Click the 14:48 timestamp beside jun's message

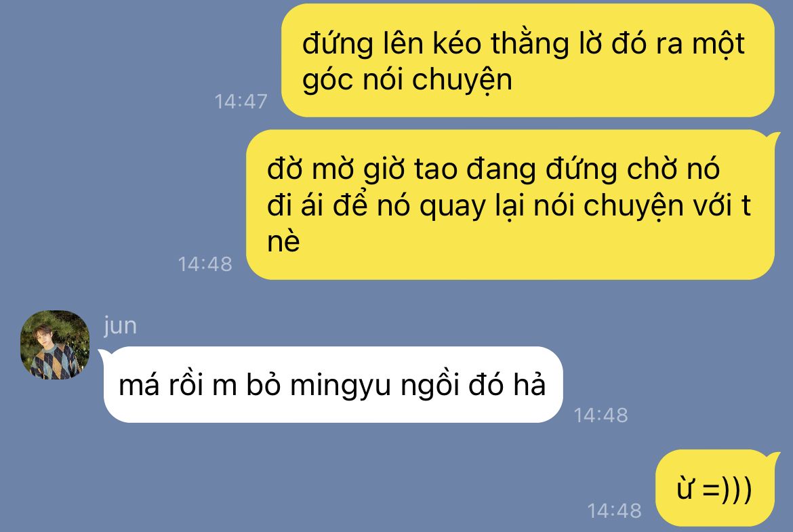(601, 415)
